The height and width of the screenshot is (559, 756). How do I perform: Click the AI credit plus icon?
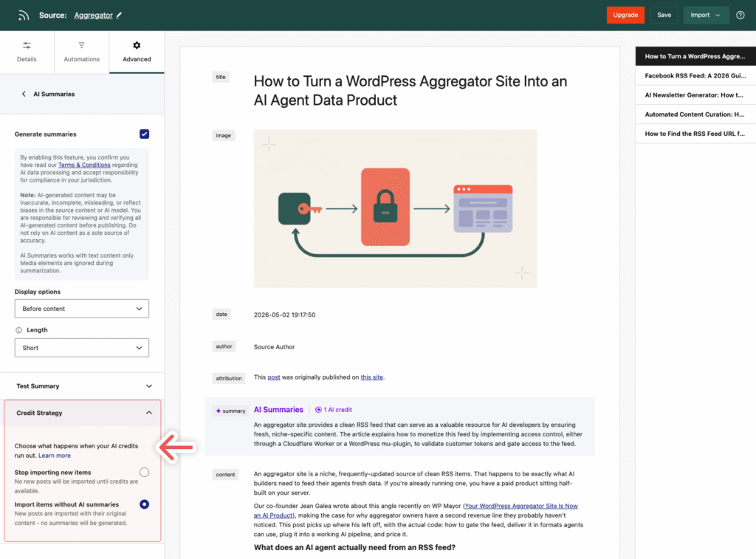click(x=318, y=410)
